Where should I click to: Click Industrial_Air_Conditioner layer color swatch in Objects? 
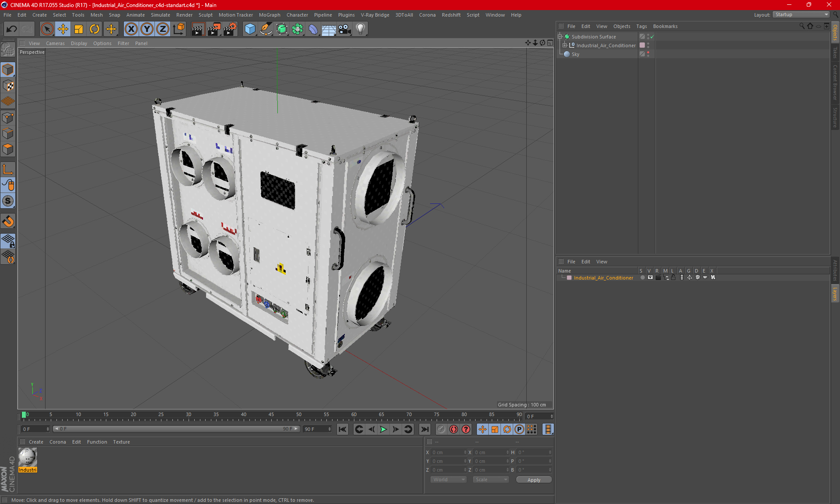pyautogui.click(x=642, y=45)
